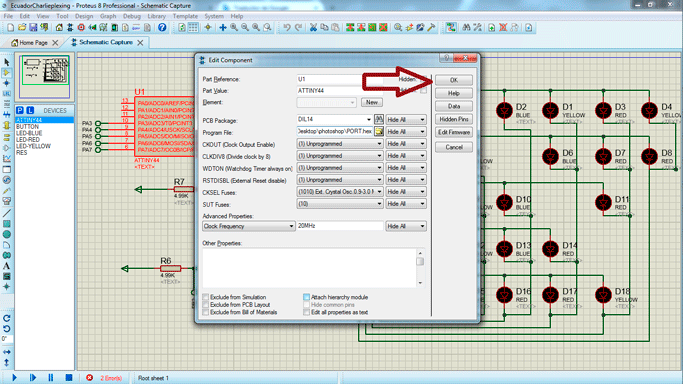Step the simulation forward

pos(33,377)
